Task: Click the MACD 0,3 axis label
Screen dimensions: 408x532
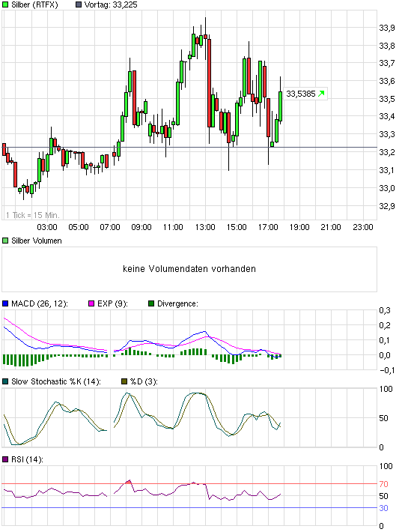Action: point(385,310)
